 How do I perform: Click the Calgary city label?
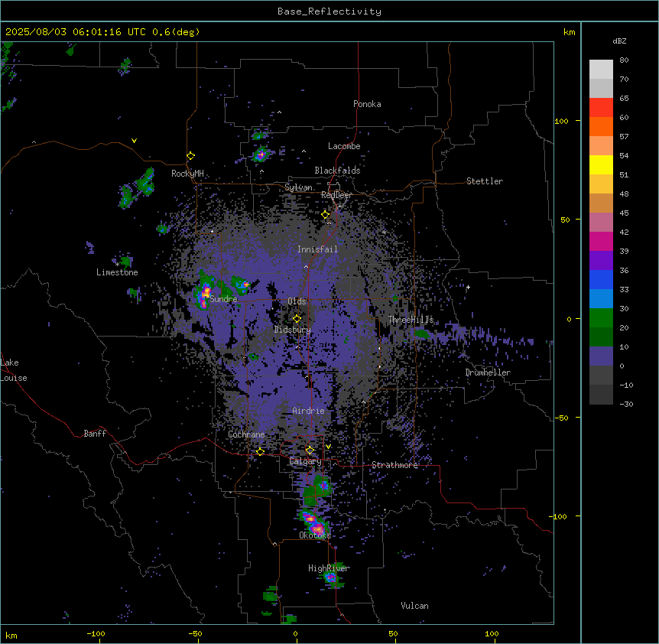point(305,461)
